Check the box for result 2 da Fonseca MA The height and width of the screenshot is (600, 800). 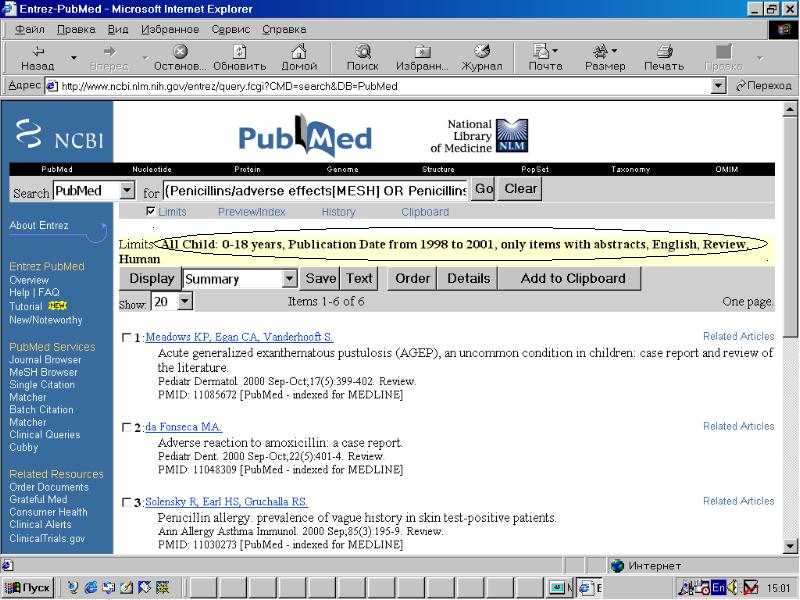[127, 427]
